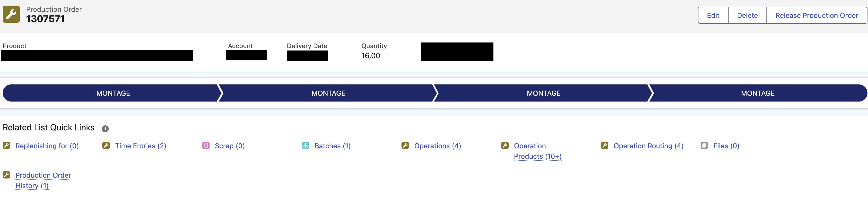This screenshot has width=868, height=202.
Task: Click the info icon beside Related List Quick Links
Action: 105,129
